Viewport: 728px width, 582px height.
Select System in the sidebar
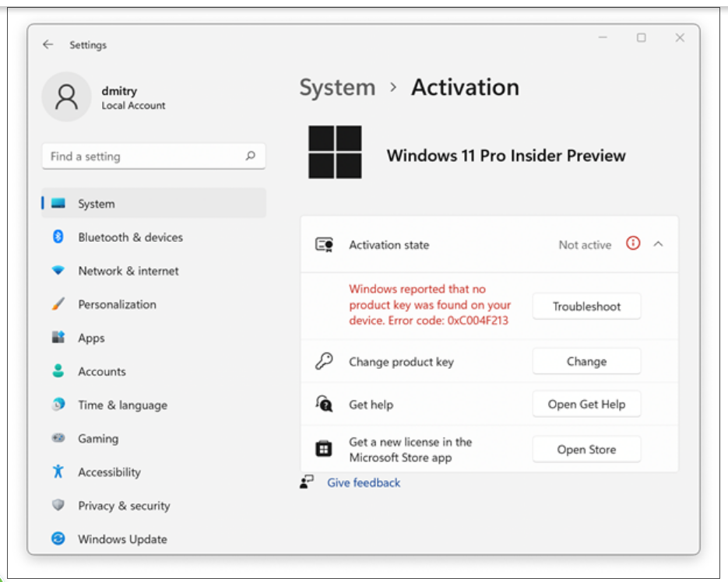96,204
